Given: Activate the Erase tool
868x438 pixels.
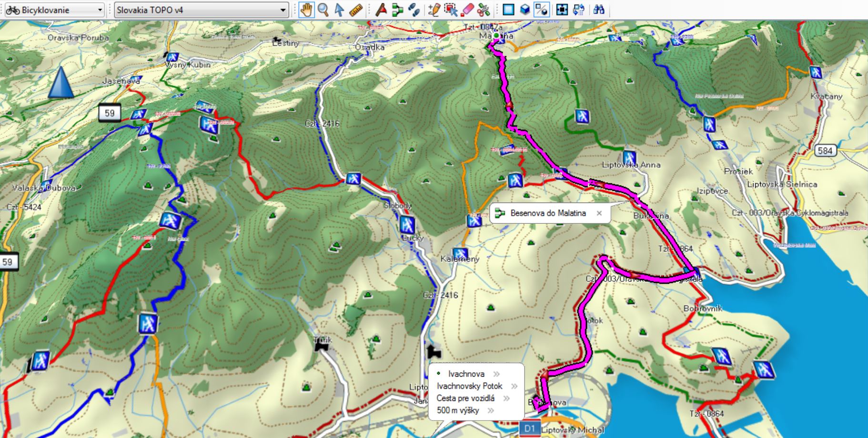Looking at the screenshot, I should [x=467, y=10].
